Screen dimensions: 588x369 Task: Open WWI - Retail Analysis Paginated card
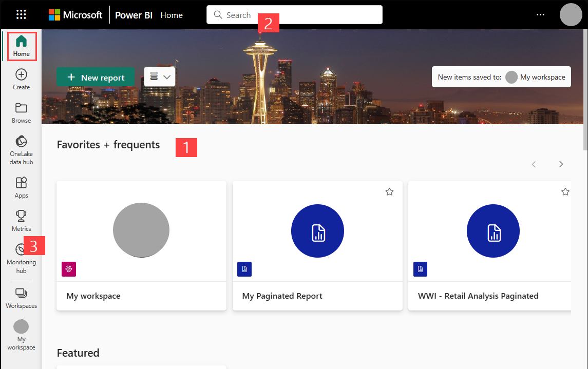tap(489, 245)
